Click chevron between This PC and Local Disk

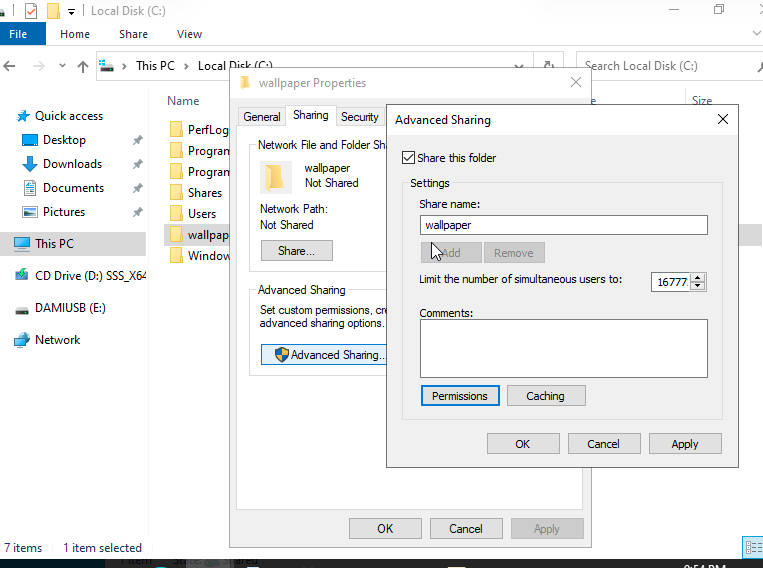click(x=186, y=66)
